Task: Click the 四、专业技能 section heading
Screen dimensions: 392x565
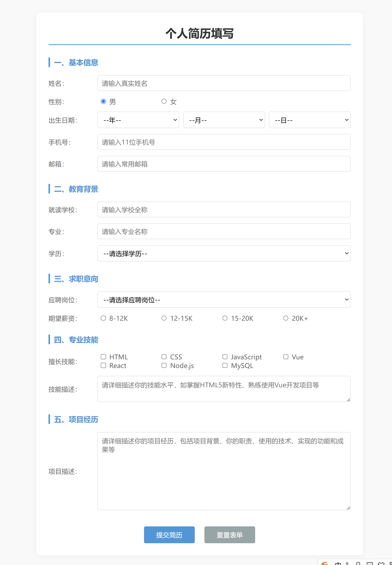Action: pyautogui.click(x=76, y=340)
